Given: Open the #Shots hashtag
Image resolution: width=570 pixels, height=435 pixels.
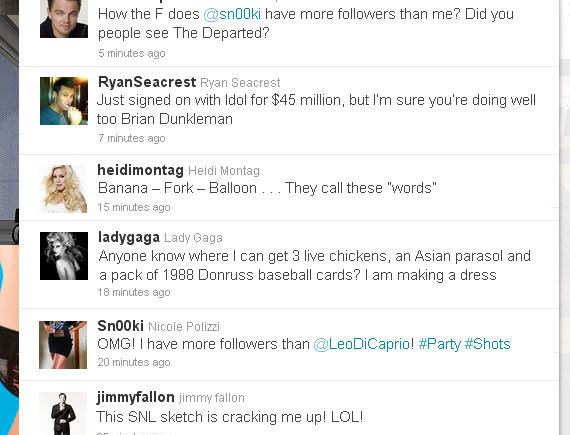Looking at the screenshot, I should 487,344.
